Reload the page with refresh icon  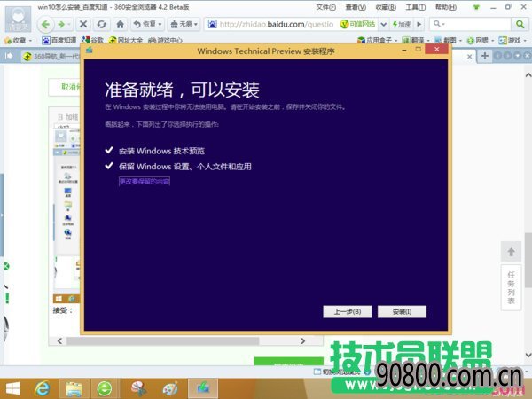pyautogui.click(x=101, y=24)
